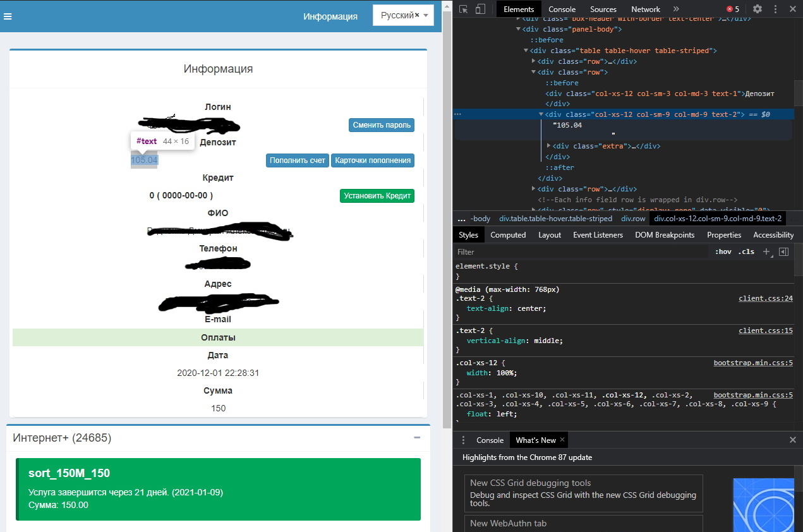Expand the div class extra node
This screenshot has height=532, width=803.
point(549,146)
